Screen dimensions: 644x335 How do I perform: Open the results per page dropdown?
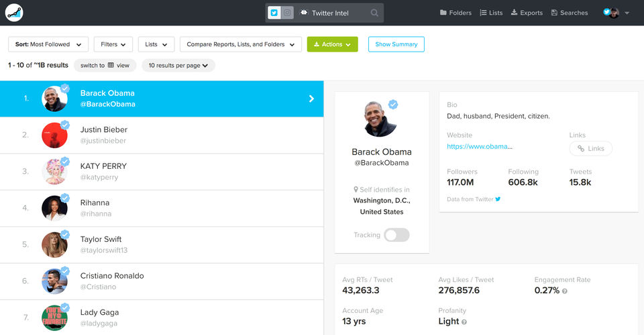[x=178, y=66]
